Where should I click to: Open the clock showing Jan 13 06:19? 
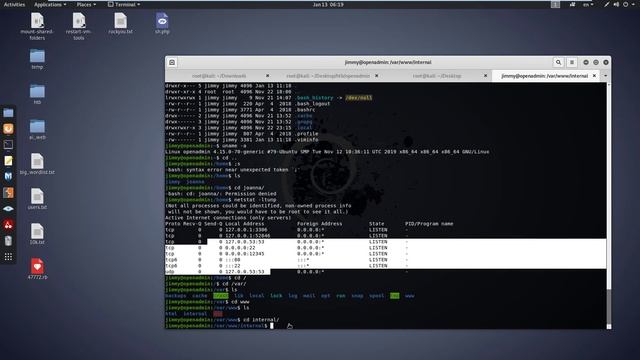(x=328, y=4)
